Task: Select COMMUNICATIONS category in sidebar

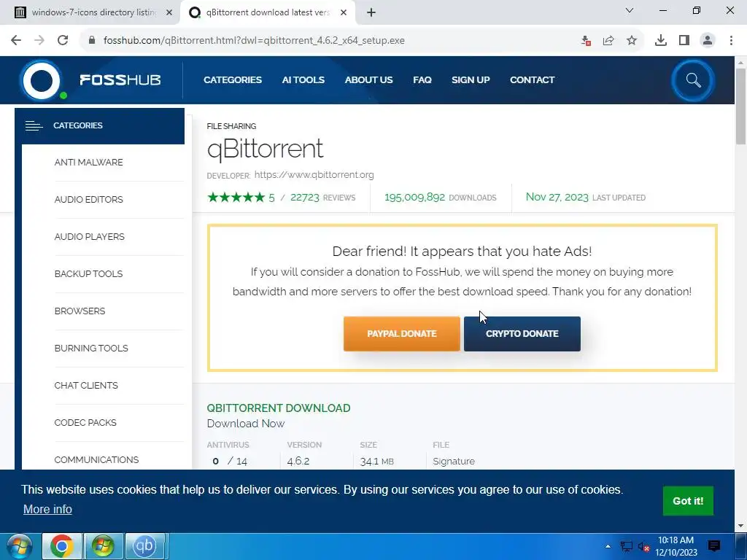Action: coord(97,459)
